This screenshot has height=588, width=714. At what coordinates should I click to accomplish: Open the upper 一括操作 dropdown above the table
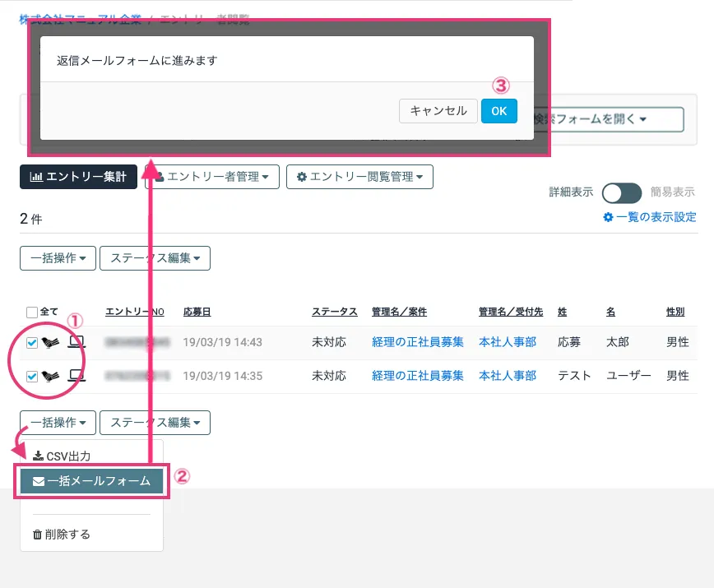point(58,257)
